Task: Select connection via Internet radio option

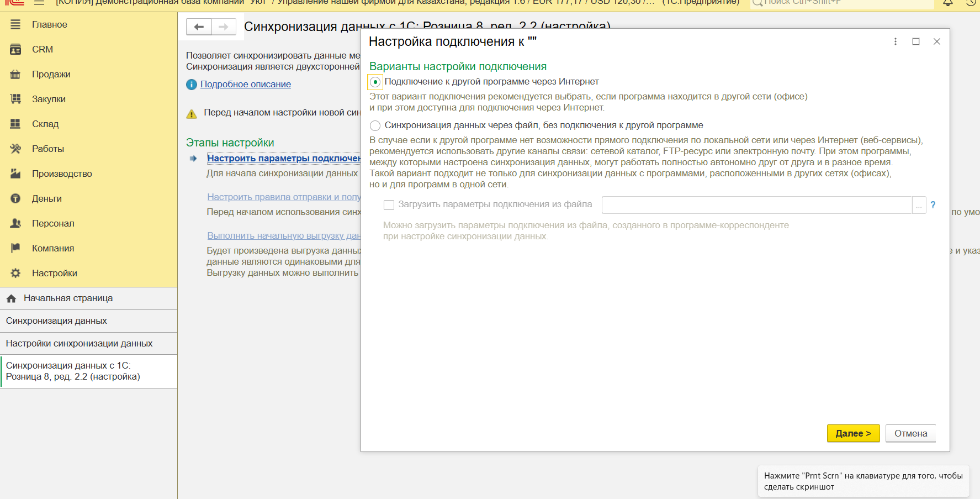Action: pyautogui.click(x=375, y=82)
